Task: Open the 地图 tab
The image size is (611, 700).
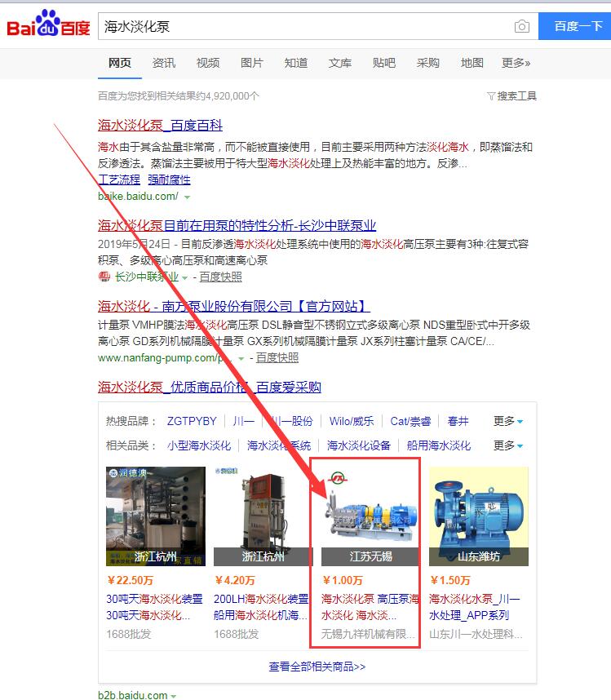Action: click(472, 63)
